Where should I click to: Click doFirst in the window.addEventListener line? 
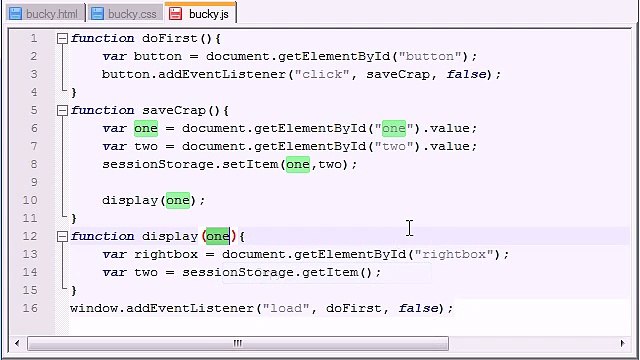click(x=353, y=308)
